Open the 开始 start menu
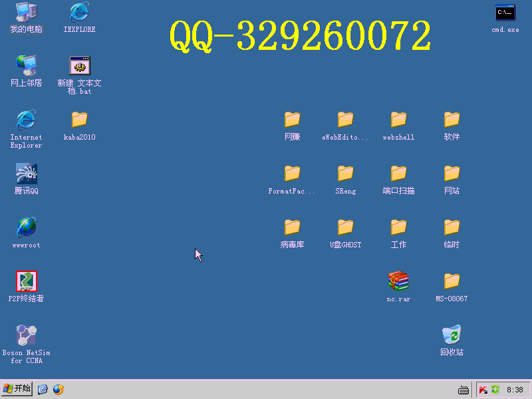The width and height of the screenshot is (532, 399). 17,389
